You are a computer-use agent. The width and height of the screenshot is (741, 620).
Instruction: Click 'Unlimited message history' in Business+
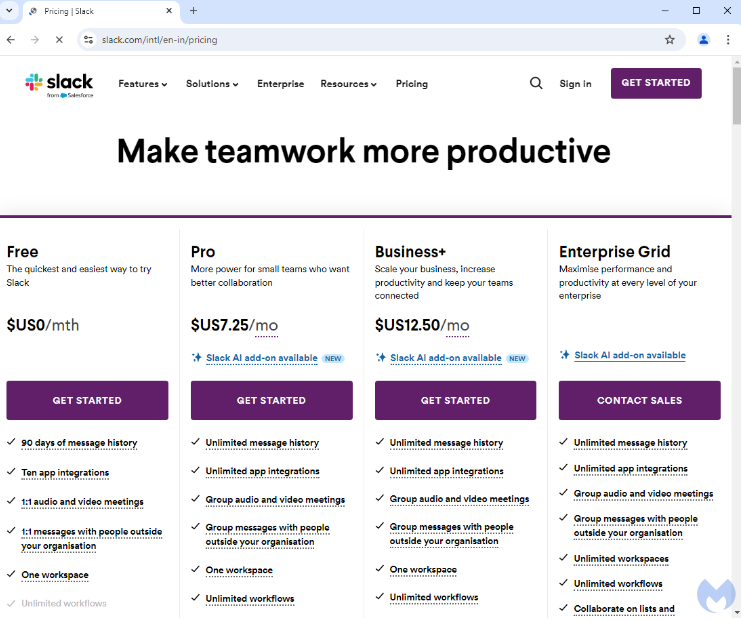click(446, 443)
